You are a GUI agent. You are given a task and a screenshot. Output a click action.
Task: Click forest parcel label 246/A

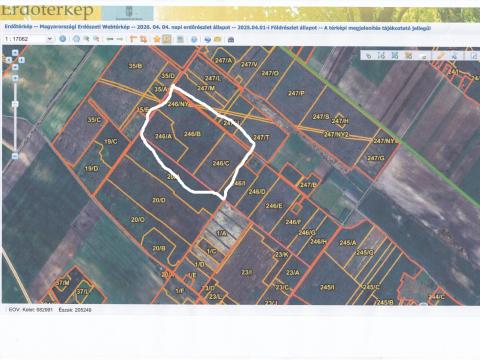coord(163,136)
